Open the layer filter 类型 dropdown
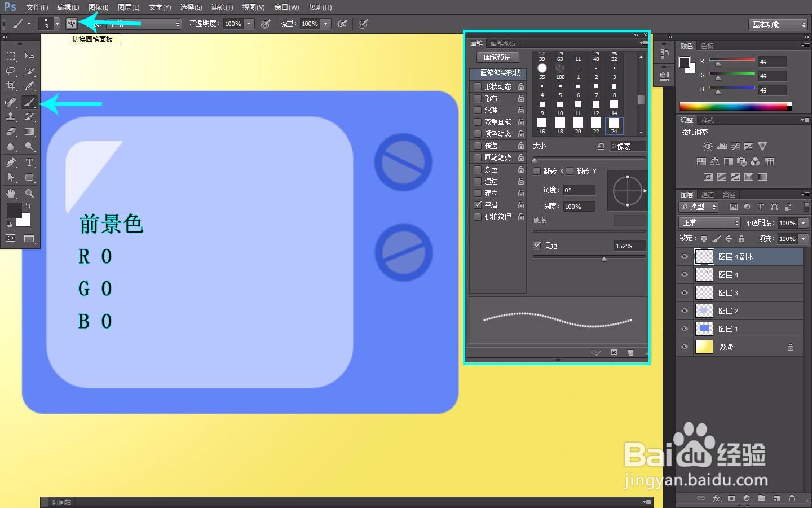 click(x=699, y=207)
